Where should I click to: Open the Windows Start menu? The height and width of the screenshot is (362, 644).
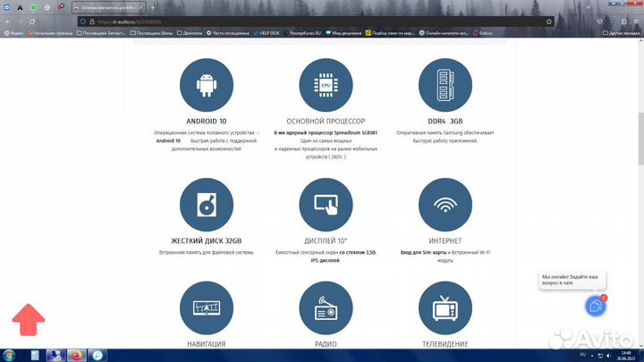tap(10, 355)
